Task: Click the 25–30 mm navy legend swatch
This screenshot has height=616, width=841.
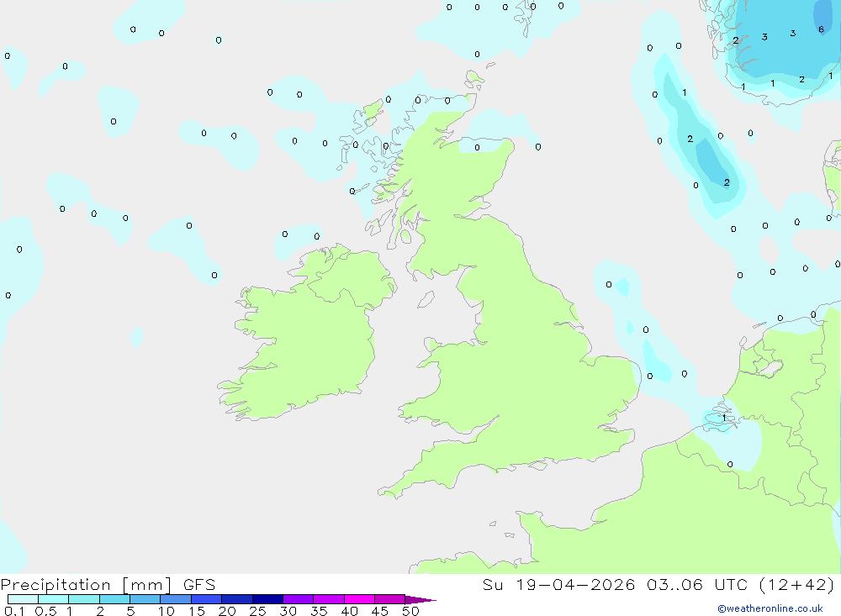Action: (267, 599)
